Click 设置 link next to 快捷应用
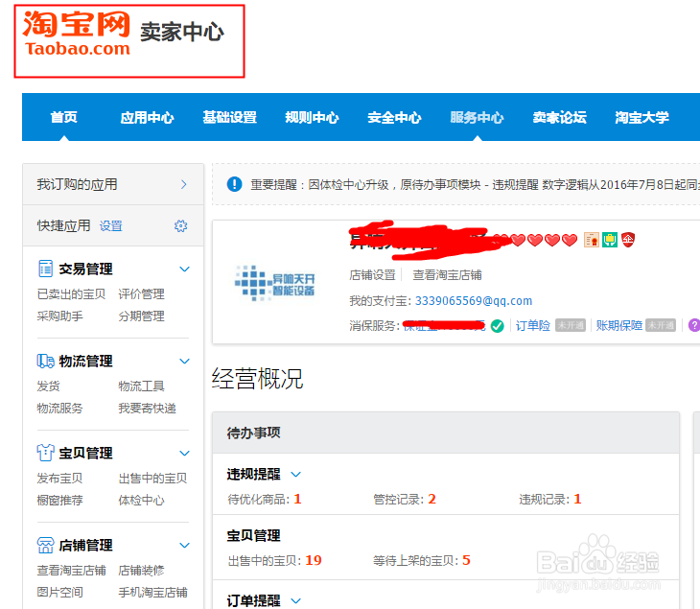Image resolution: width=700 pixels, height=609 pixels. 110,226
